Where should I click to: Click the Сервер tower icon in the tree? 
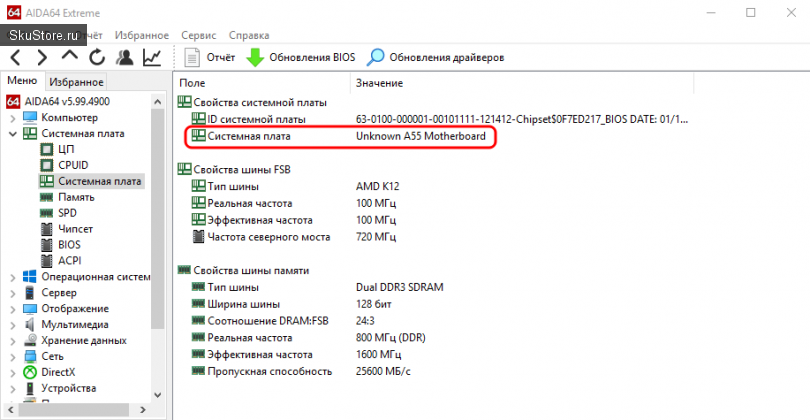pyautogui.click(x=30, y=293)
